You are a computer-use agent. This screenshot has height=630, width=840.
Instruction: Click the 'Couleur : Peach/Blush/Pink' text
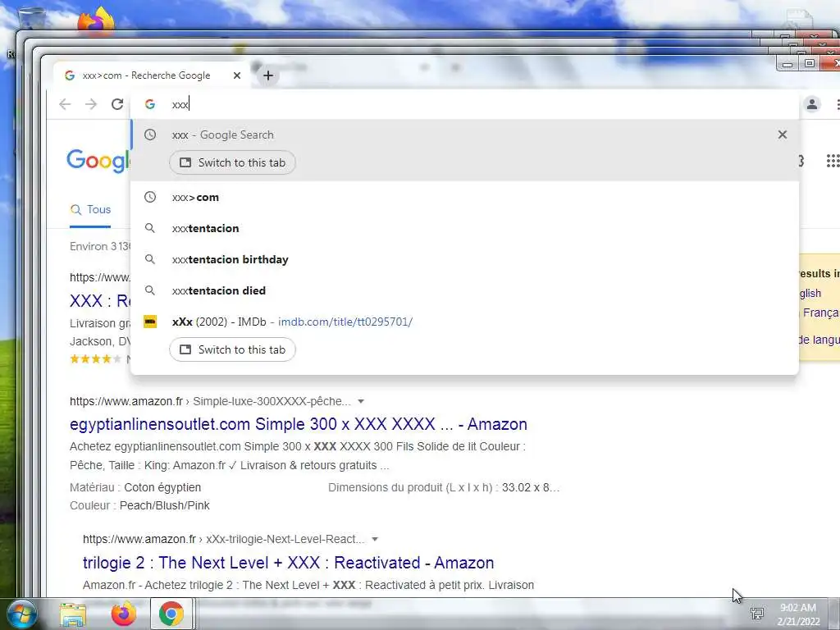(x=139, y=505)
